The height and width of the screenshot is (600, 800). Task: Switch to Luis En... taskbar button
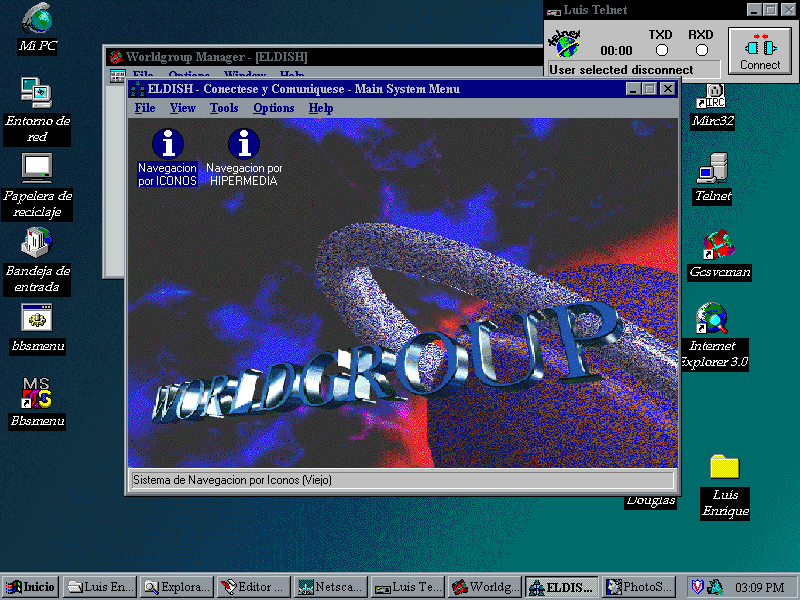coord(101,587)
